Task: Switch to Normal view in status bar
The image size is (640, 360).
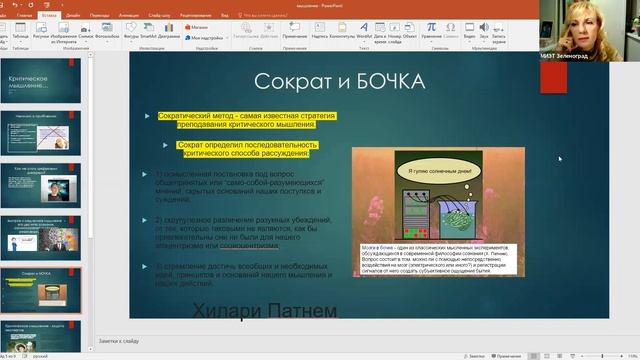Action: pyautogui.click(x=533, y=356)
